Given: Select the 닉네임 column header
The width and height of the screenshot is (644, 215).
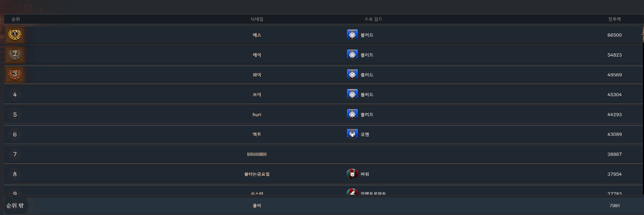Looking at the screenshot, I should tap(257, 19).
